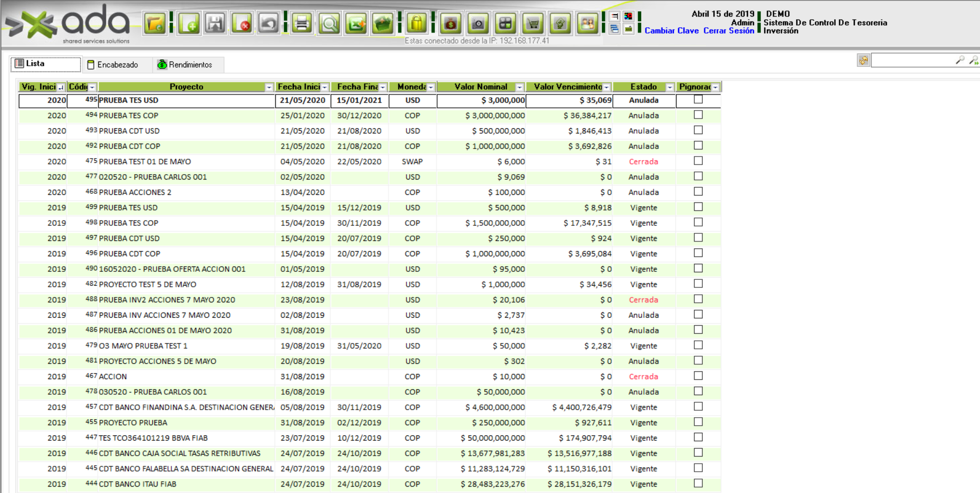Click the new record icon with green plus
This screenshot has height=493, width=980.
pos(189,24)
